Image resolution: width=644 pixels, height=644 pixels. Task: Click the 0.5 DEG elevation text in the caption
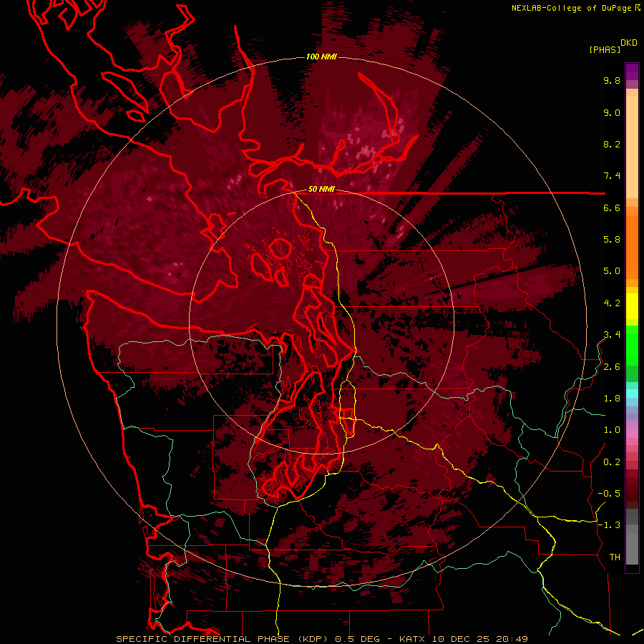[x=358, y=639]
